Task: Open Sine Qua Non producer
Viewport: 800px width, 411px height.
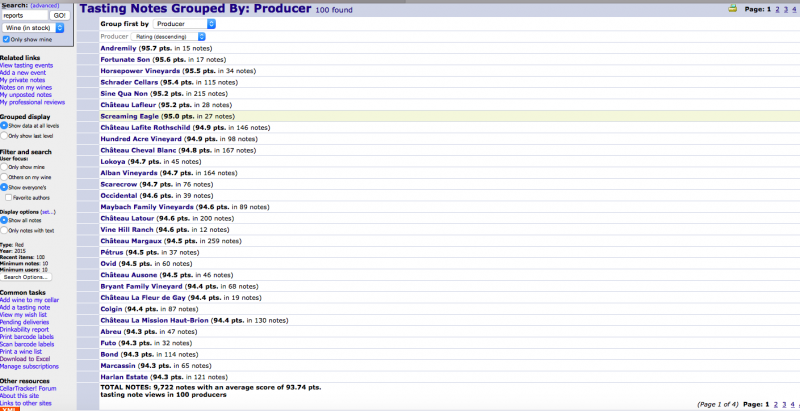Action: pos(124,94)
